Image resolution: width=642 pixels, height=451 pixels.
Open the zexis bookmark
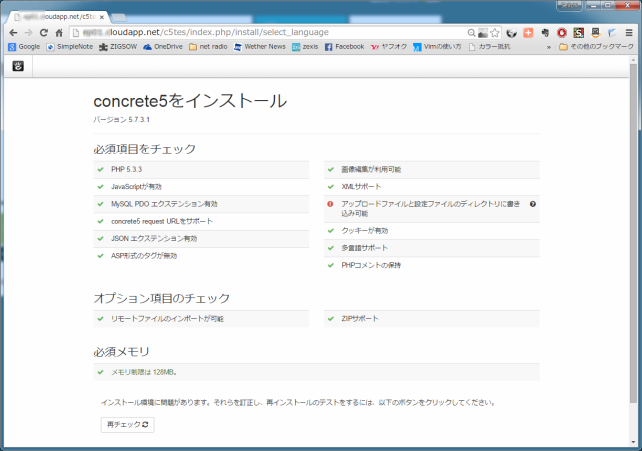[x=305, y=47]
